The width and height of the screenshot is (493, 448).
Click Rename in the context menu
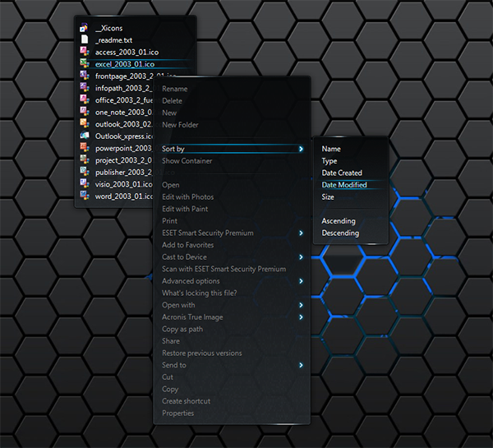(174, 89)
